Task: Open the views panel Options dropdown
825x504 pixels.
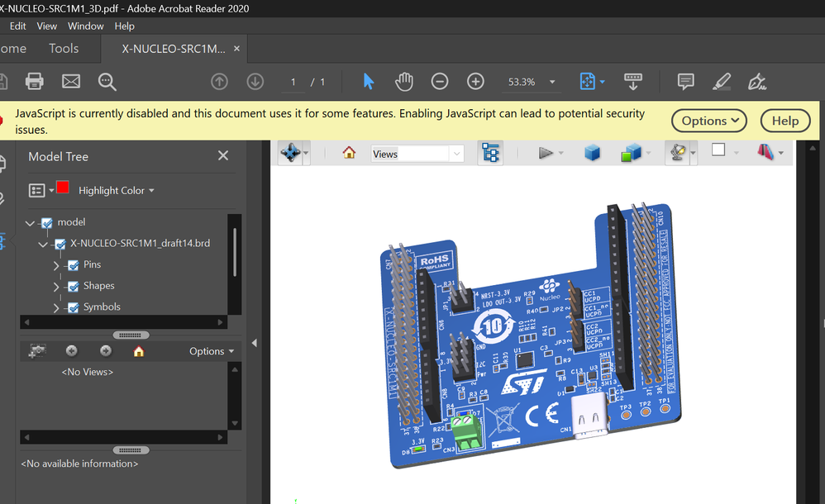Action: point(212,351)
